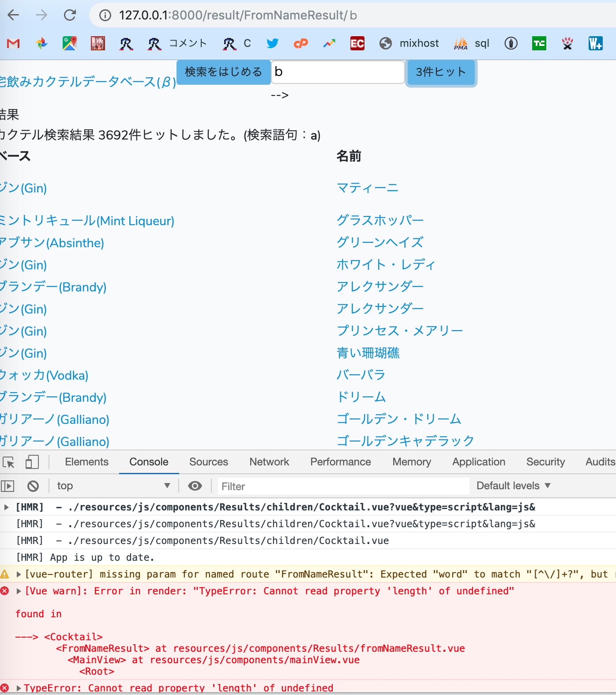Open the Default levels dropdown
Screen dimensions: 616x695
pyautogui.click(x=513, y=486)
